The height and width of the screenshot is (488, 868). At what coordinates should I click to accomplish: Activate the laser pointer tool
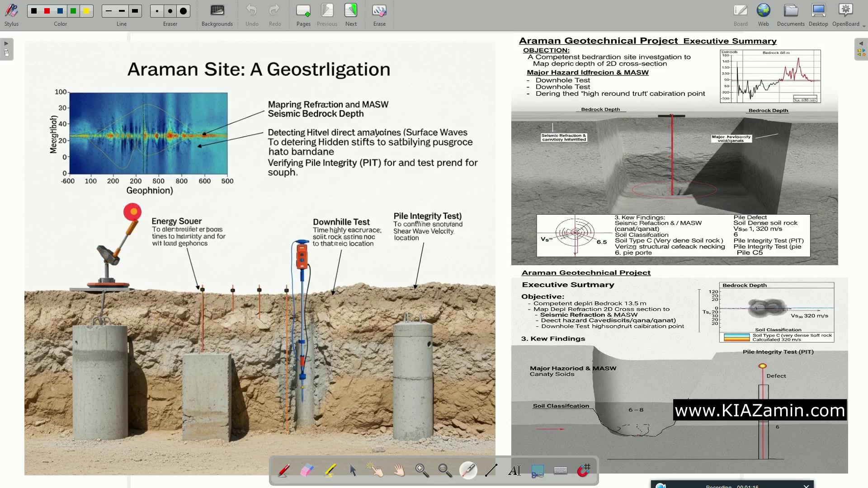(x=468, y=470)
